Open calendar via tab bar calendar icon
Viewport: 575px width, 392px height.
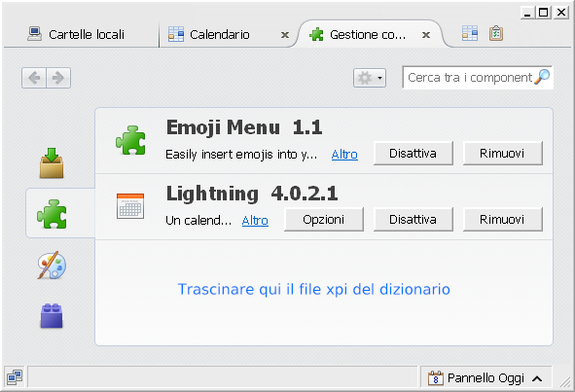[x=470, y=33]
